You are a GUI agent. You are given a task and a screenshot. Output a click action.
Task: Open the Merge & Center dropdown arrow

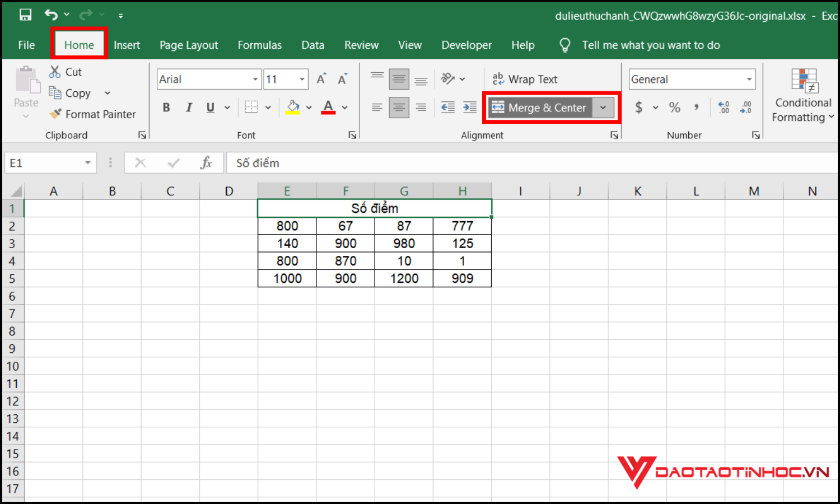coord(604,108)
